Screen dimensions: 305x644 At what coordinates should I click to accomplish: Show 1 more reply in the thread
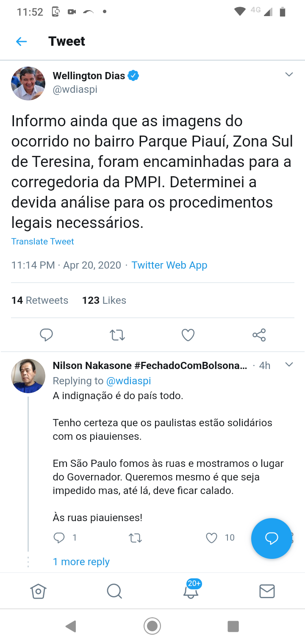click(x=81, y=561)
